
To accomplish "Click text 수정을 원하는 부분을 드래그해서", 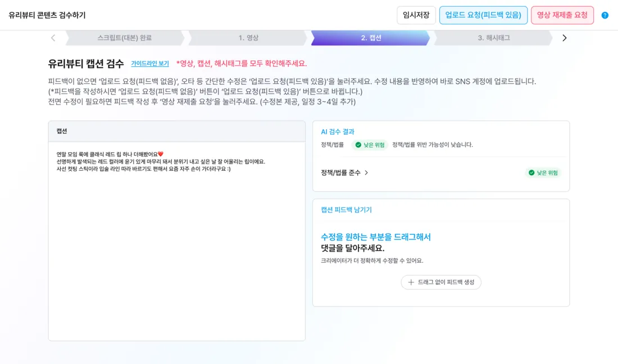I will click(x=376, y=237).
